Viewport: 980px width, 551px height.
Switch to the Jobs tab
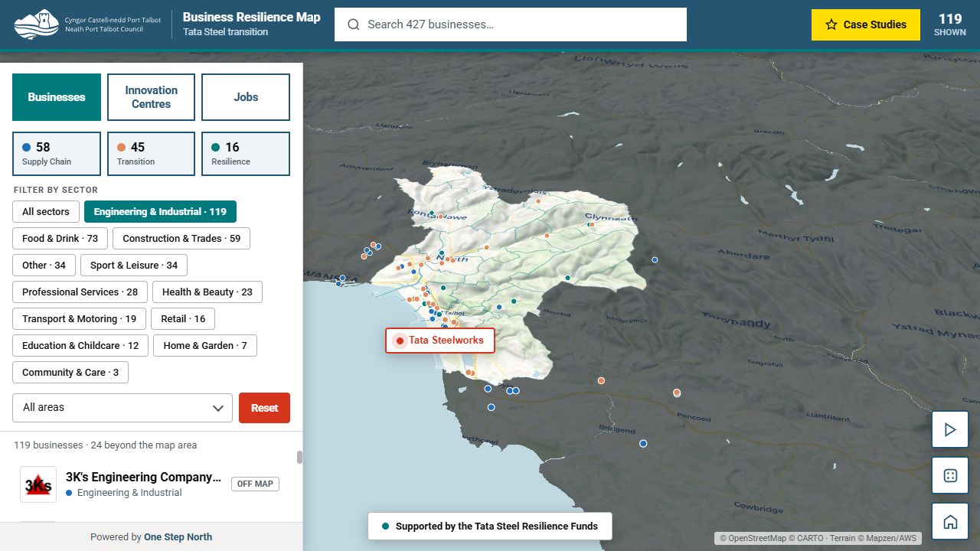point(246,97)
